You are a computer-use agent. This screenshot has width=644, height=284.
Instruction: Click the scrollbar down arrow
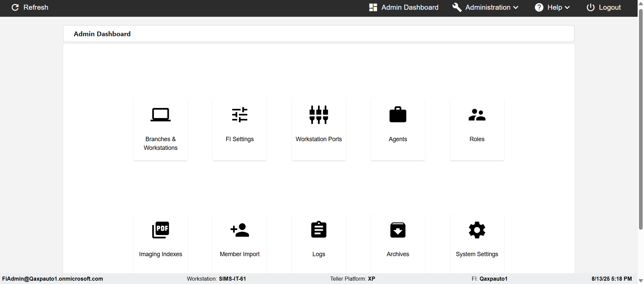[x=641, y=281]
